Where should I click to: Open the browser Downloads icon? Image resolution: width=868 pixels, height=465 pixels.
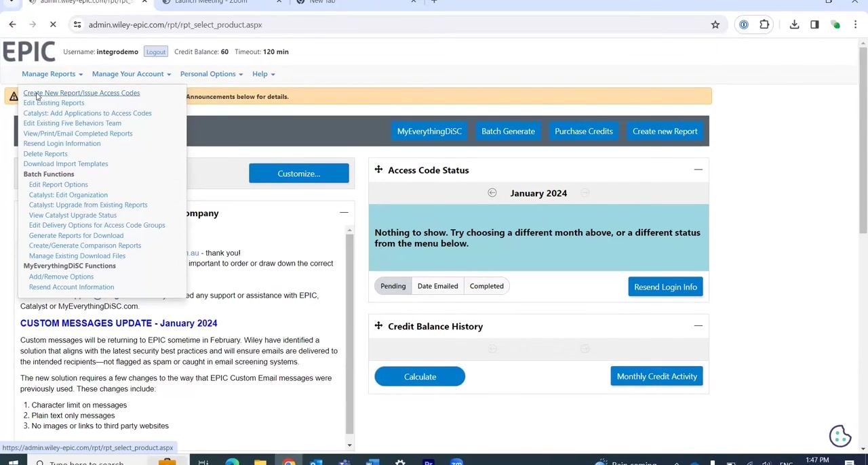(794, 24)
